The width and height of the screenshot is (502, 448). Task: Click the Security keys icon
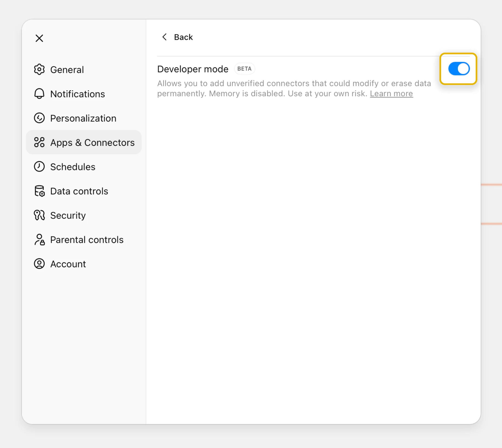(40, 215)
